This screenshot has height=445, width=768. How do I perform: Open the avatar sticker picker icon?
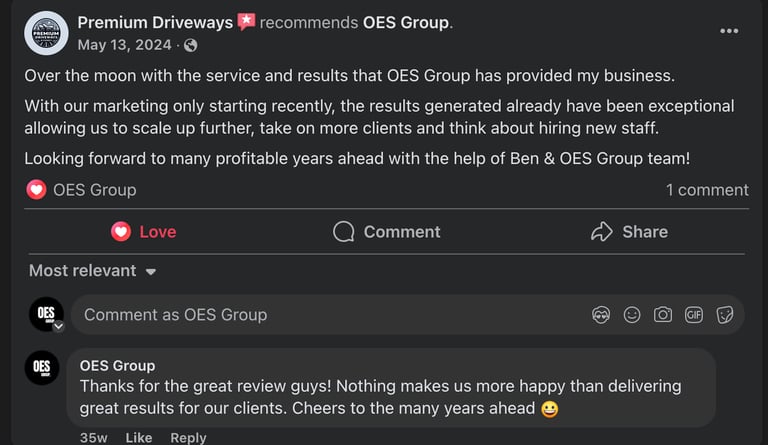(x=601, y=315)
